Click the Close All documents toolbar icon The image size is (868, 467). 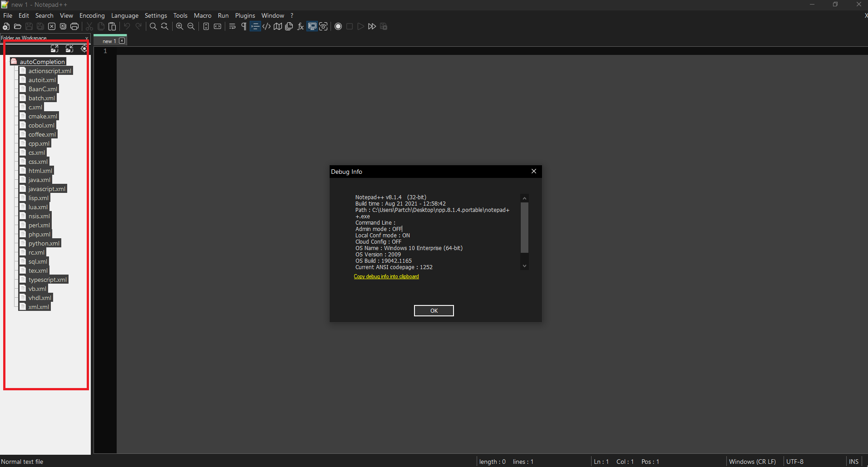(x=63, y=26)
